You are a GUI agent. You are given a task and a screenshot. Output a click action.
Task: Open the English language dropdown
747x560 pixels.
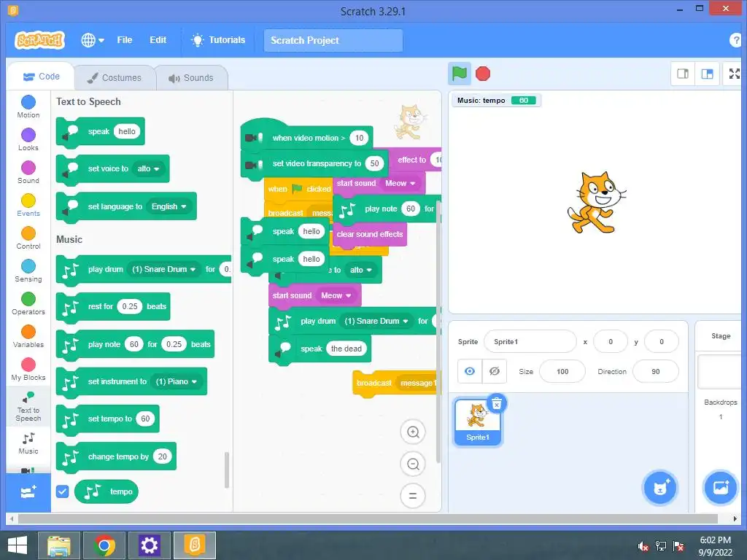(x=169, y=206)
